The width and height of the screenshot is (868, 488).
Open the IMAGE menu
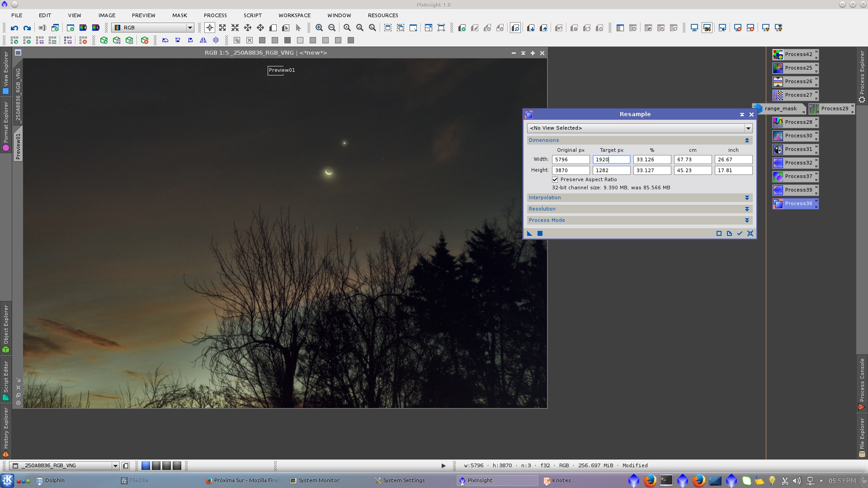107,15
